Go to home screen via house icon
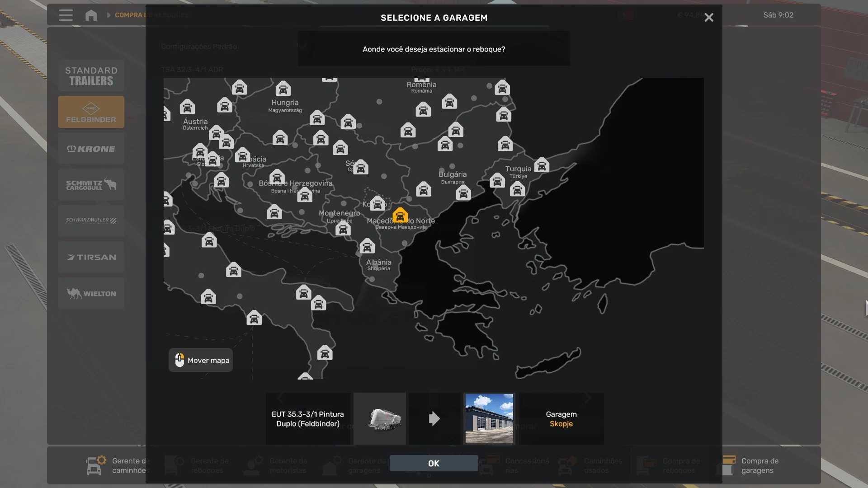 coord(91,15)
